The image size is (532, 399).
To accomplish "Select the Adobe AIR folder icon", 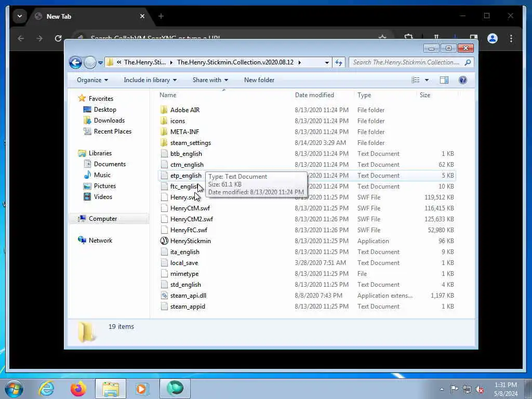I will (x=164, y=110).
